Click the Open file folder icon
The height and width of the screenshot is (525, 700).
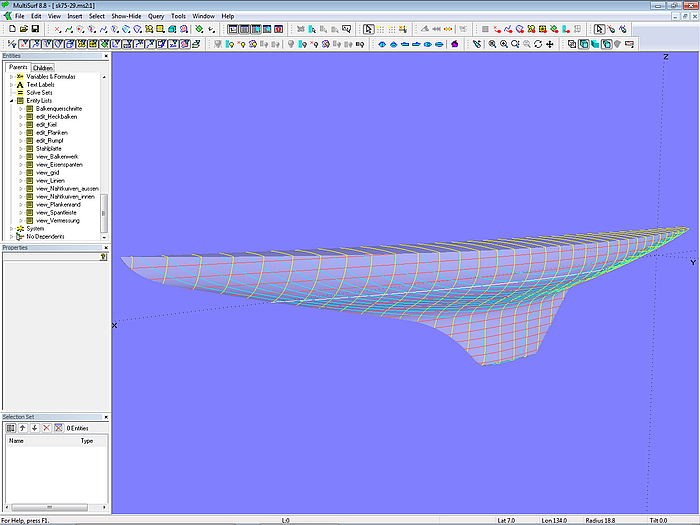[x=22, y=29]
